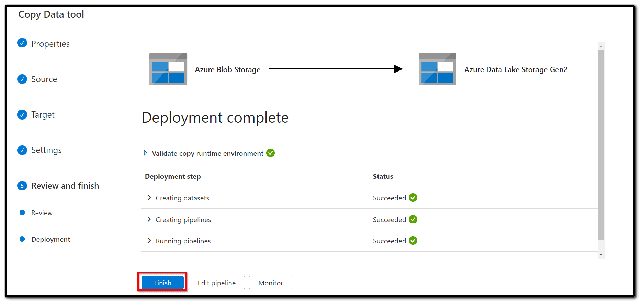Click the Target step checkmark icon

22,114
